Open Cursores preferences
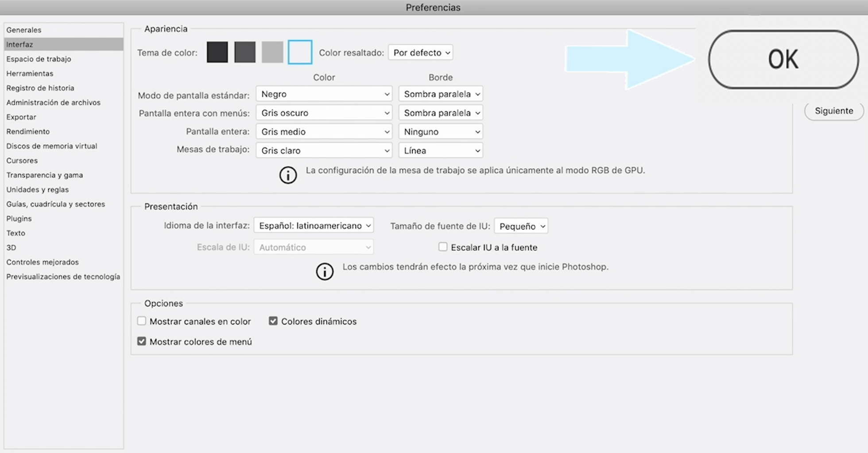The width and height of the screenshot is (868, 453). [x=64, y=161]
